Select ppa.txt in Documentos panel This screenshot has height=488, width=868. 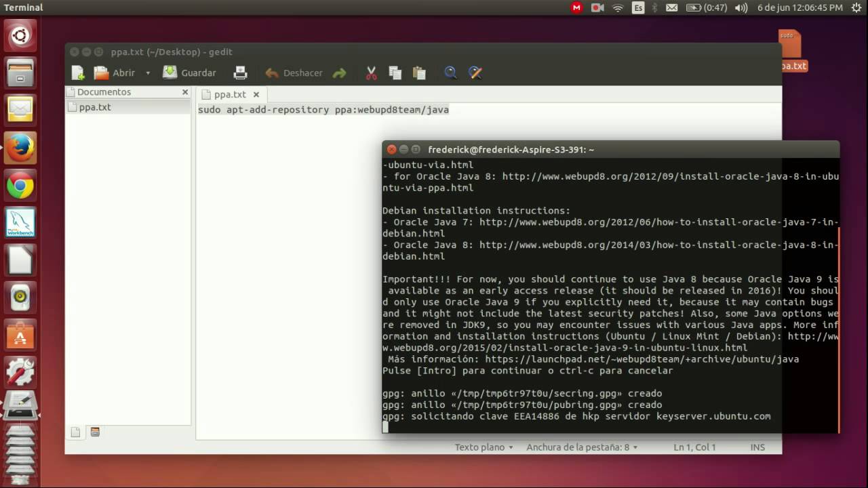128,107
